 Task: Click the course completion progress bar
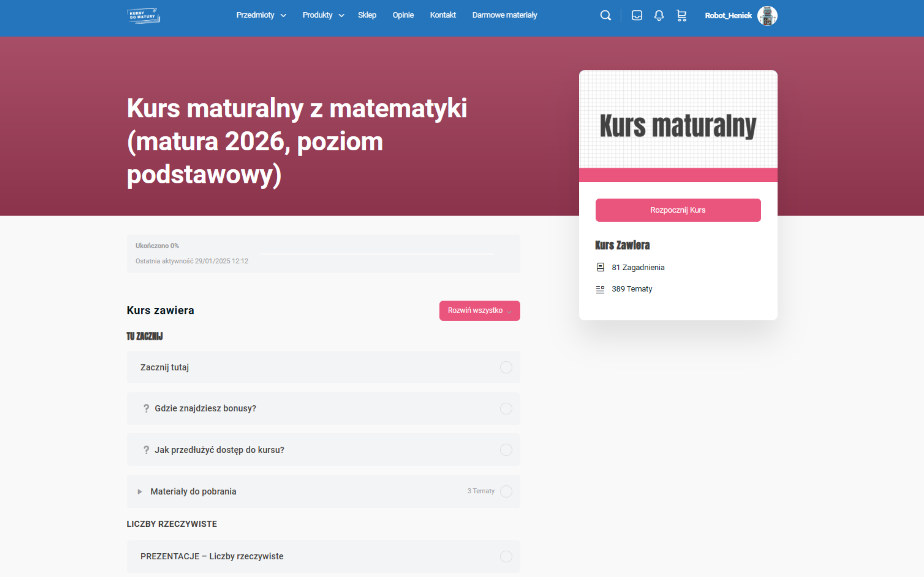376,253
